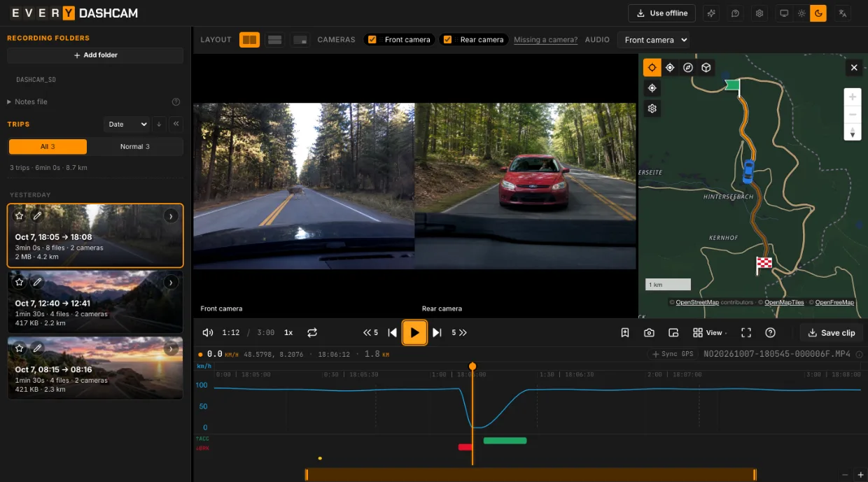Enter fullscreen mode
The height and width of the screenshot is (482, 868).
[746, 333]
